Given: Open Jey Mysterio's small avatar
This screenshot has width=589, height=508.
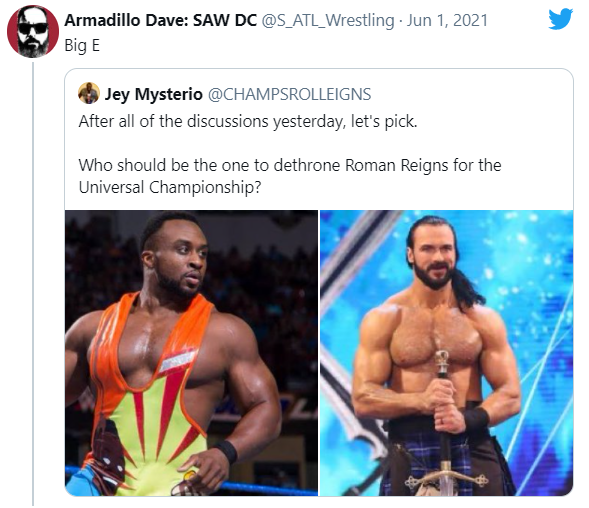Looking at the screenshot, I should [x=89, y=93].
